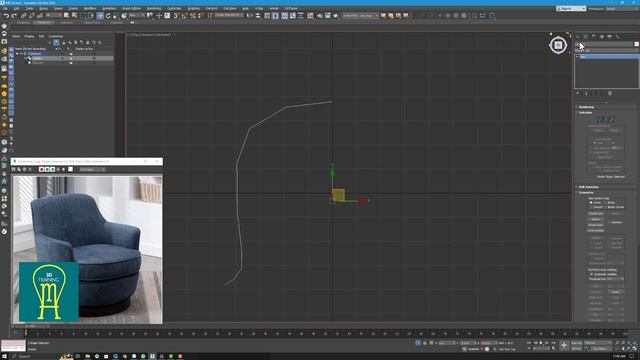Click the Undo arrow in main toolbar
Image resolution: width=640 pixels, height=360 pixels.
(7, 16)
